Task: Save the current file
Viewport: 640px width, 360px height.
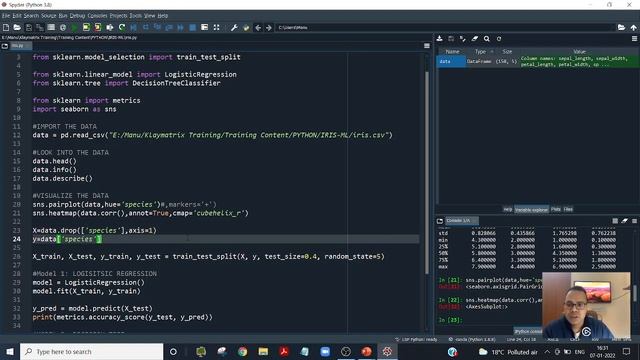Action: pyautogui.click(x=29, y=27)
